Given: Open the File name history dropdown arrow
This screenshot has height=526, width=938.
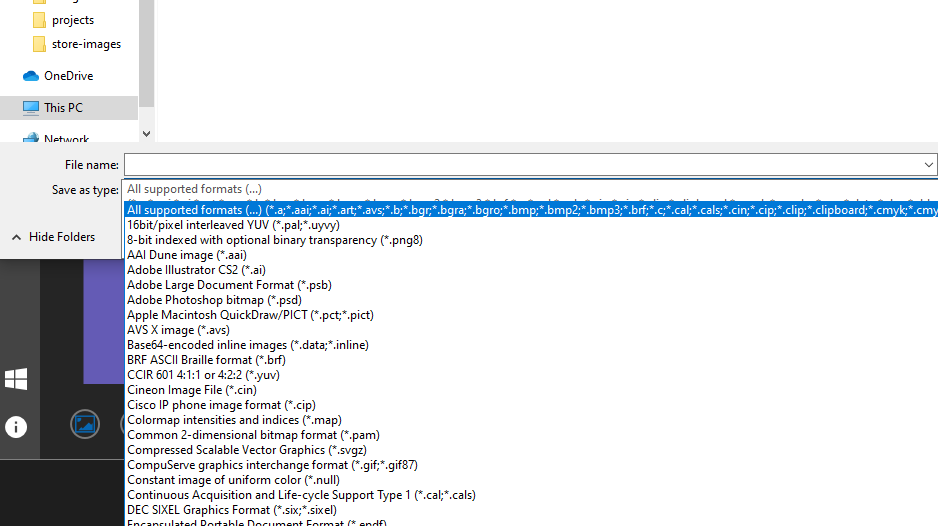Looking at the screenshot, I should pos(928,165).
